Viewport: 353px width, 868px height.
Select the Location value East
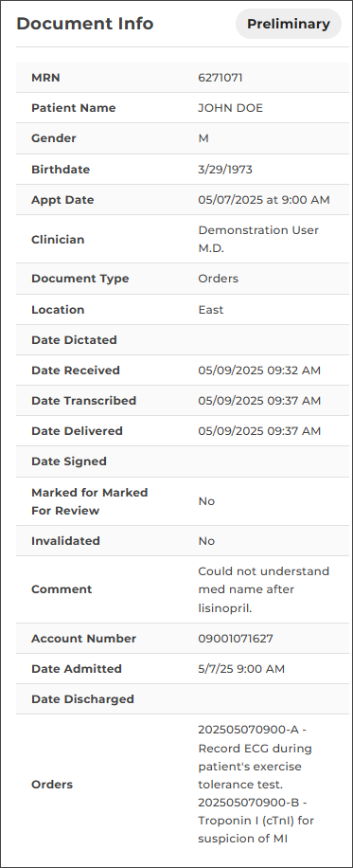(x=211, y=310)
